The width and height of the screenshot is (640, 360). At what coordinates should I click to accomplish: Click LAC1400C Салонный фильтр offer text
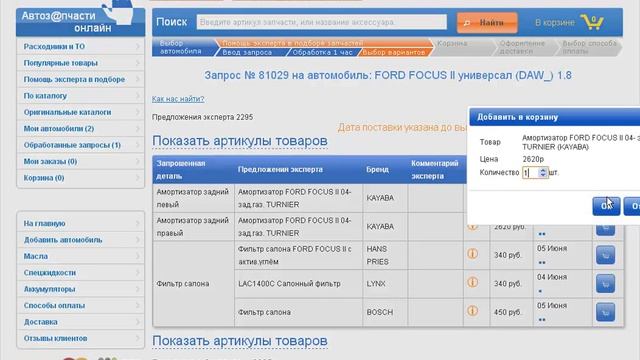(x=289, y=284)
